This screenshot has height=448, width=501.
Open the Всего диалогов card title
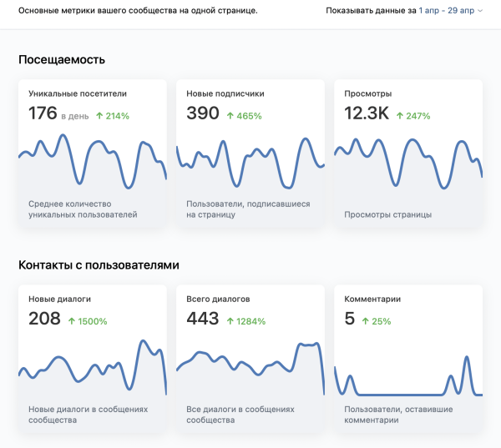[x=218, y=299]
